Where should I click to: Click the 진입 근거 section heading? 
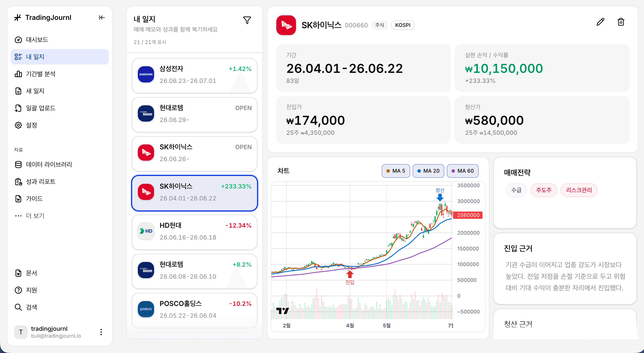[518, 248]
